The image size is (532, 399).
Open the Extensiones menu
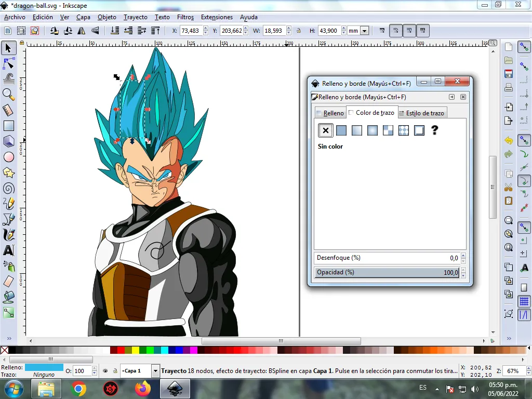tap(217, 17)
